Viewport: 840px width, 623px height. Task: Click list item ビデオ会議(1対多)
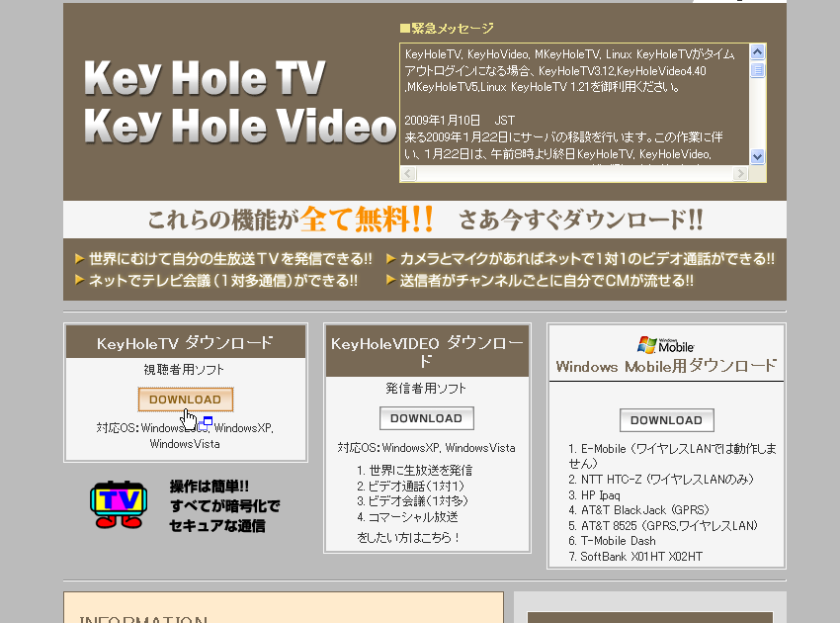click(412, 500)
